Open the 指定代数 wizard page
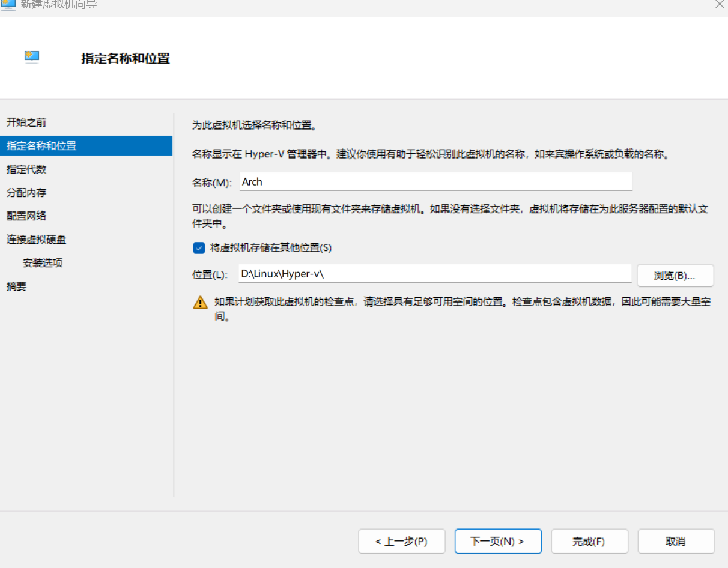 [x=26, y=169]
